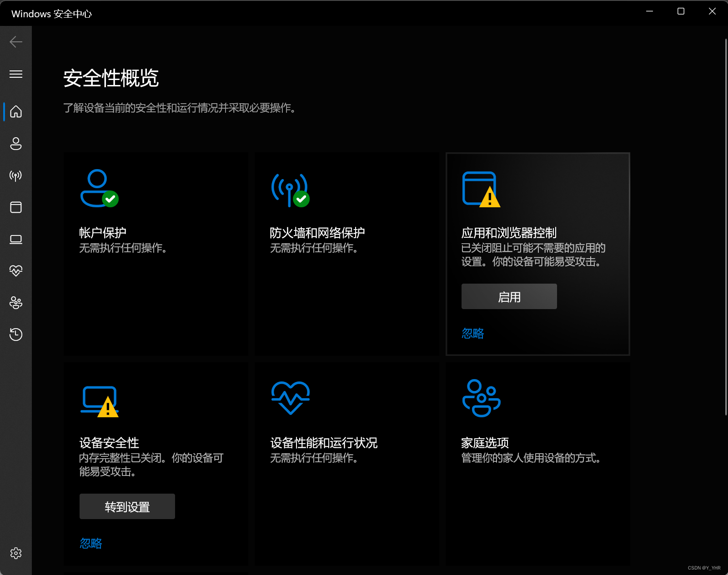Viewport: 728px width, 575px height.
Task: Click the back arrow
Action: [16, 41]
